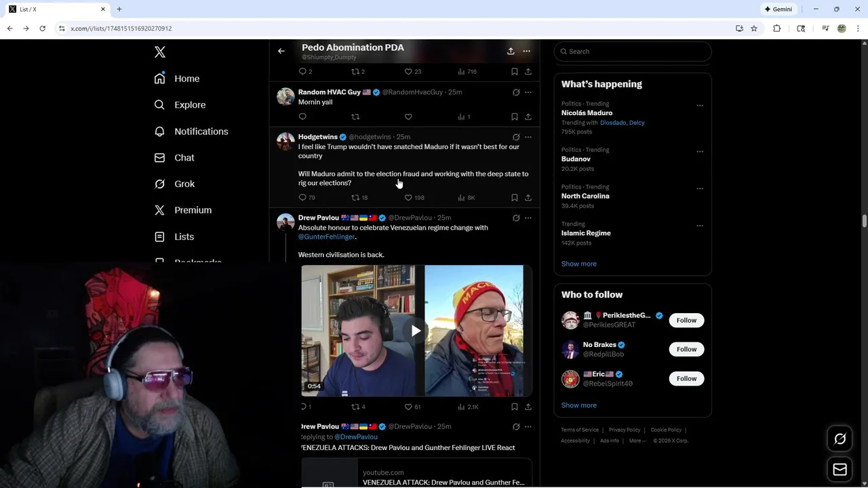The image size is (868, 488).
Task: Click the browser address bar
Action: [393, 28]
